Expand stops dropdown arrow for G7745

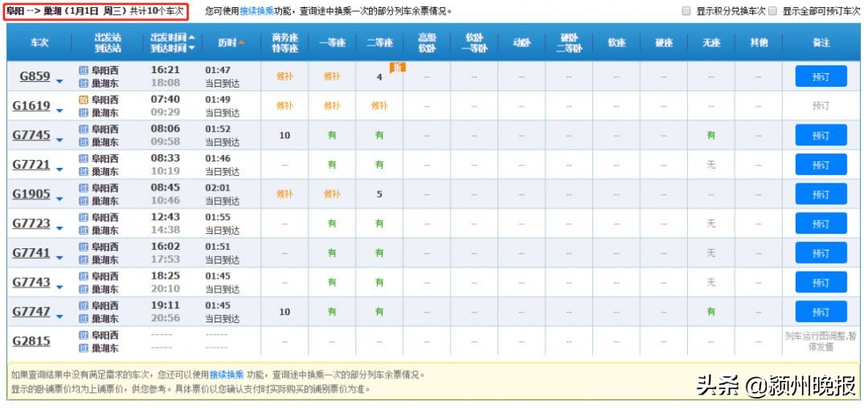[x=59, y=141]
